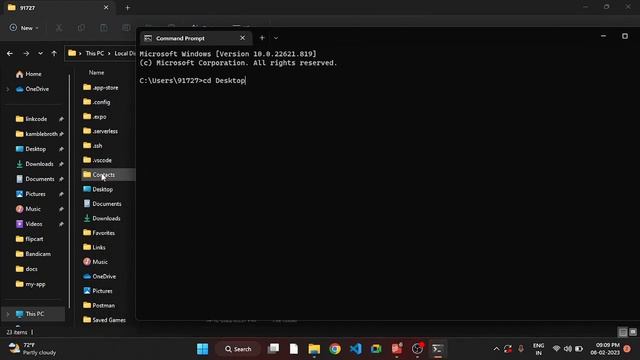Screen dimensions: 640x360
Task: Select This PC in the address breadcrumb
Action: coord(95,53)
